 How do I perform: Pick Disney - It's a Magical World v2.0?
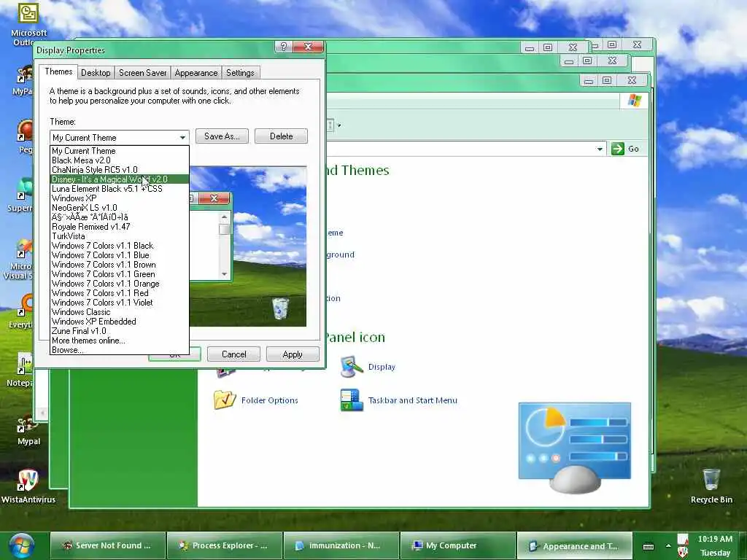pos(119,179)
